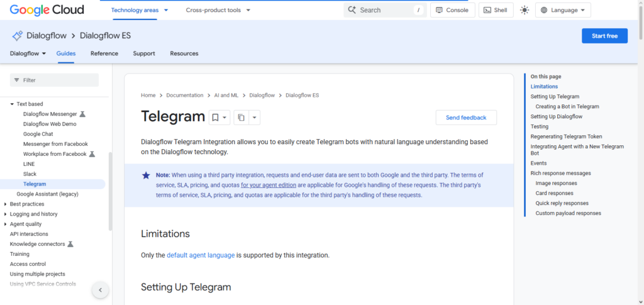Open API interactions in sidebar
The height and width of the screenshot is (305, 644).
tap(29, 234)
